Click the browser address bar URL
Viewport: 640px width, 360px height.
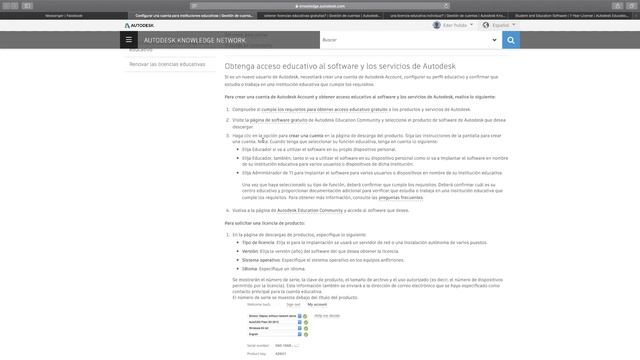pos(320,6)
